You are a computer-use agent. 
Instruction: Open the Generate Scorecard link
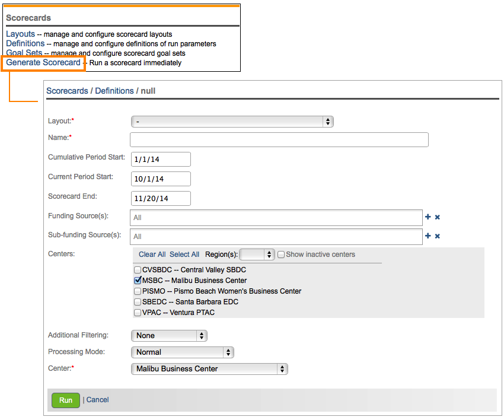(43, 62)
